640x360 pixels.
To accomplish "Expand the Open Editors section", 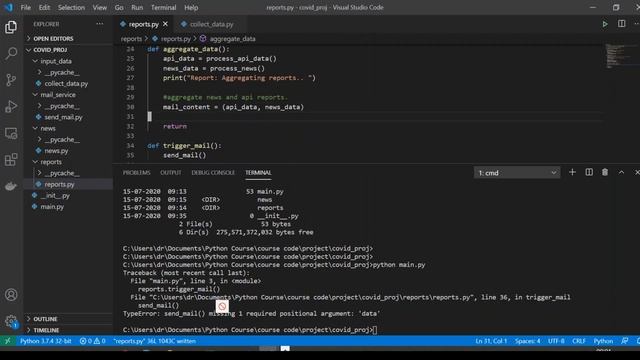I will point(53,38).
